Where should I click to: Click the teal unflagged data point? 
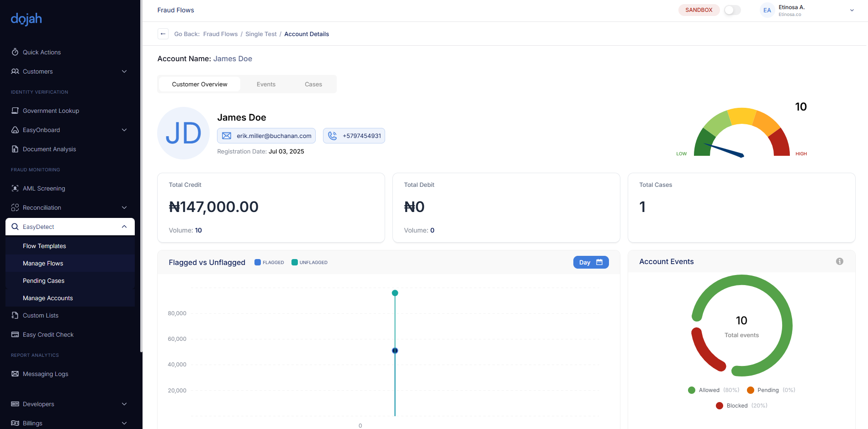pyautogui.click(x=395, y=293)
